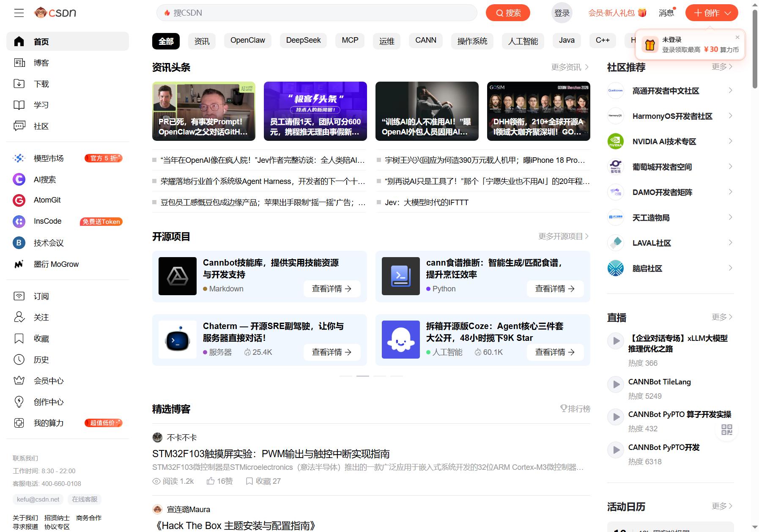Switch to the OpenClaw tab
759x532 pixels.
click(x=248, y=41)
